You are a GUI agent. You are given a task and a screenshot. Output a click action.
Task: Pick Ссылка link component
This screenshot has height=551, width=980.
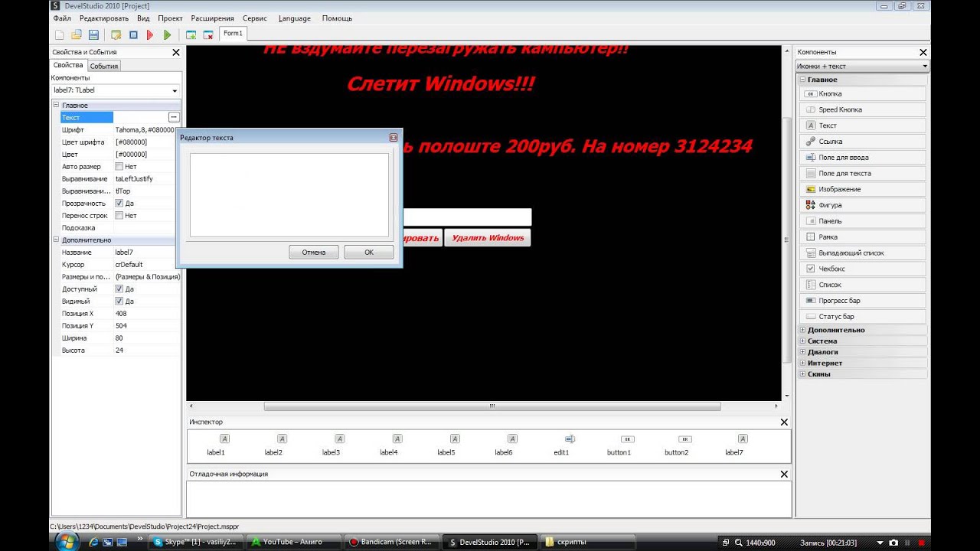(863, 142)
